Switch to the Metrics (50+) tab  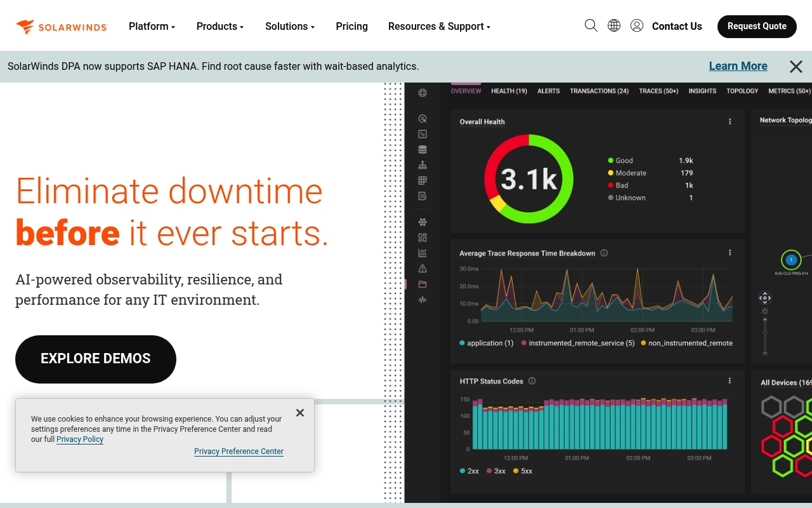pyautogui.click(x=789, y=91)
